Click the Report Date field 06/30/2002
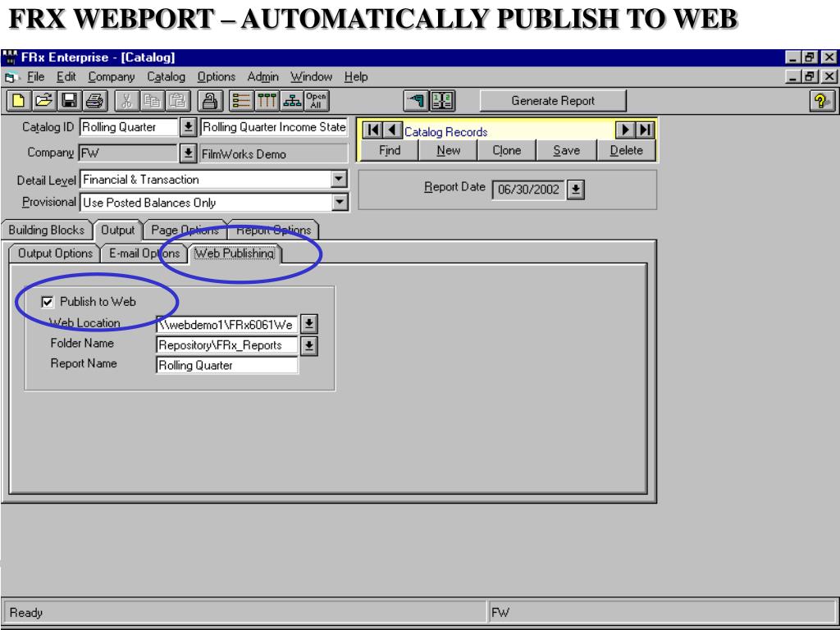 tap(528, 189)
